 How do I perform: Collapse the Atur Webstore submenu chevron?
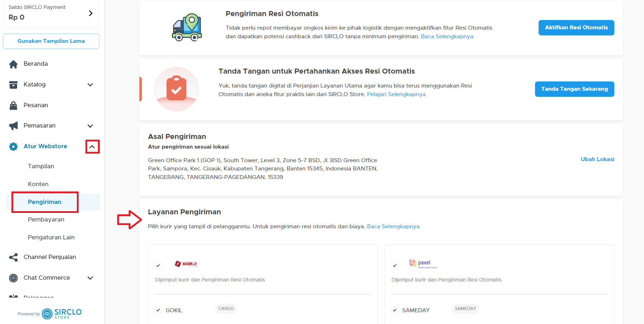click(x=92, y=147)
